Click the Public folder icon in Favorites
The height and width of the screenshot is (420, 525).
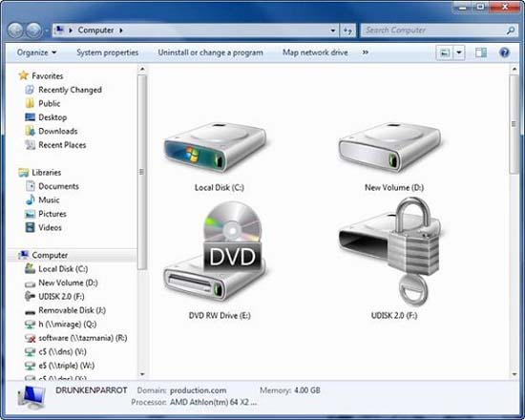tap(30, 103)
